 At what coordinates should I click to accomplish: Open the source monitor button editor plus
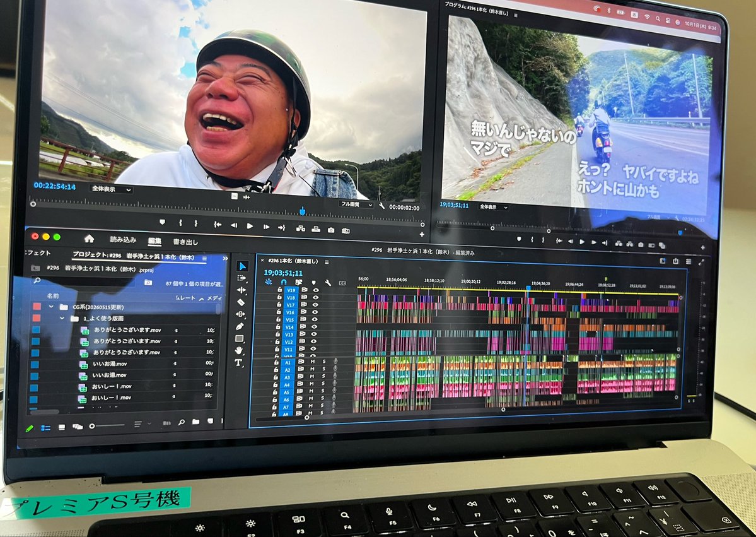click(x=422, y=235)
